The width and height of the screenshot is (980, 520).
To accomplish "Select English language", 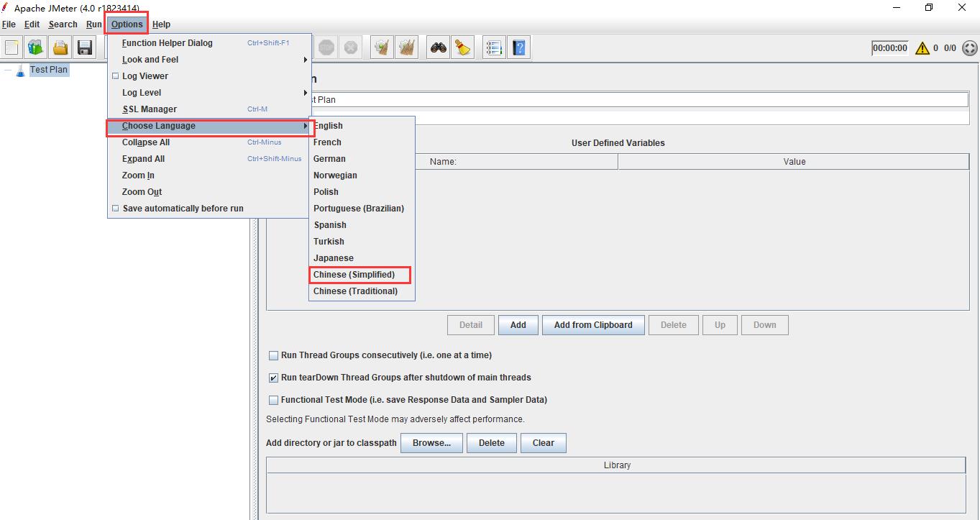I will click(362, 126).
